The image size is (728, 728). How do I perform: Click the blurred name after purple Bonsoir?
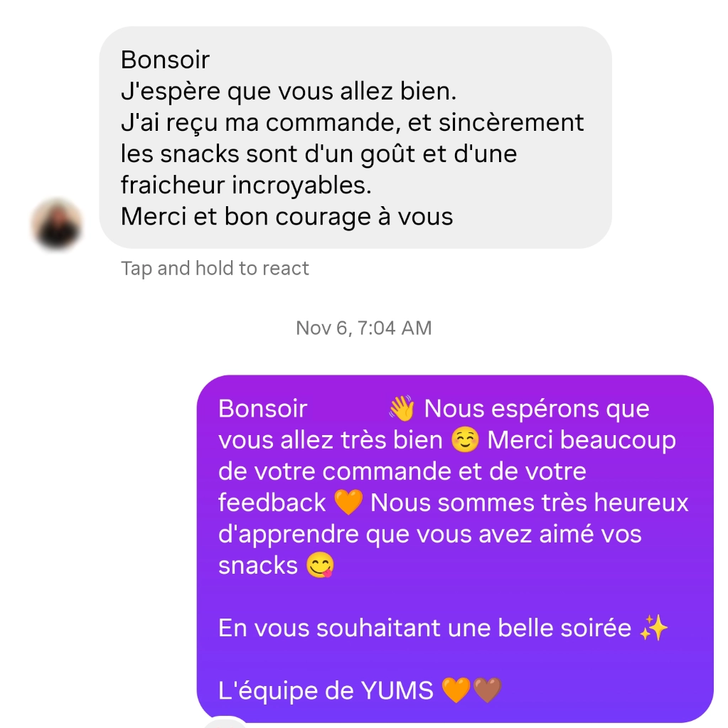point(347,409)
